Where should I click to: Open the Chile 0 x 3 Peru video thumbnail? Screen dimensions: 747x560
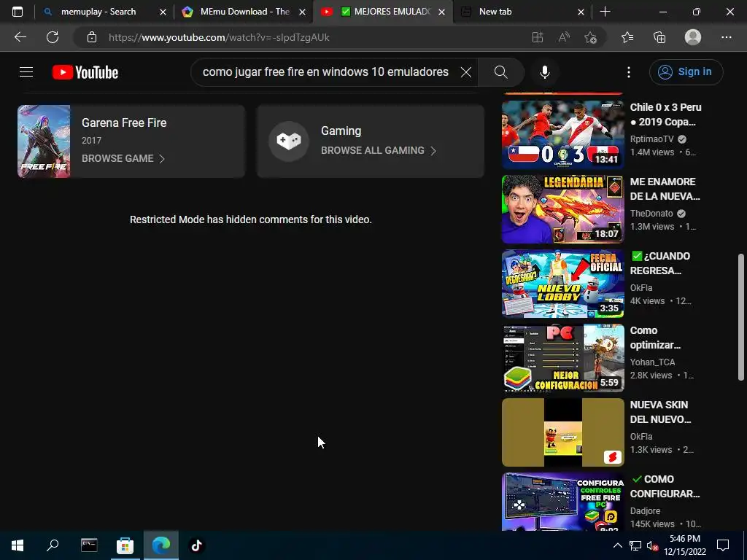pos(562,135)
